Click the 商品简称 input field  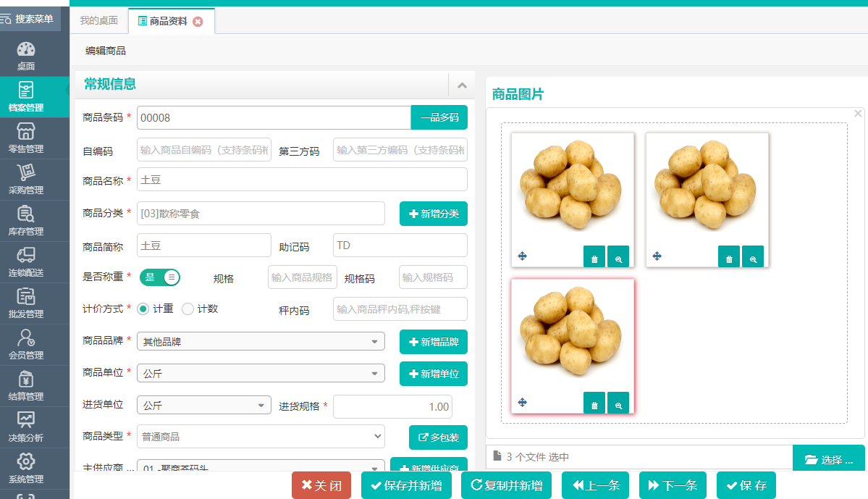pyautogui.click(x=203, y=246)
